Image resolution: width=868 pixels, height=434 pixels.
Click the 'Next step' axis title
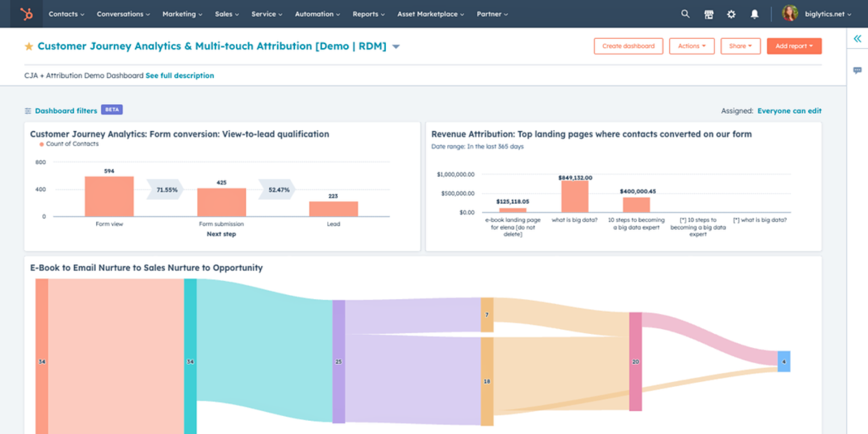(221, 234)
